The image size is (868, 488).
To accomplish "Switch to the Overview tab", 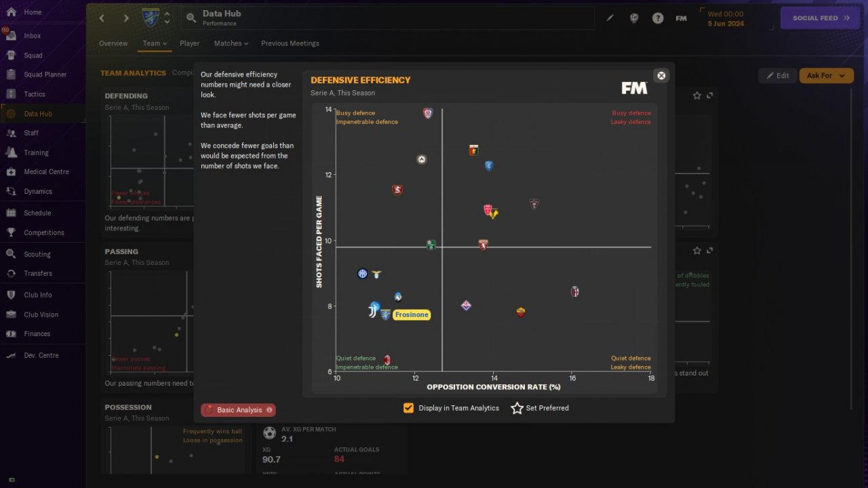I will coord(113,43).
